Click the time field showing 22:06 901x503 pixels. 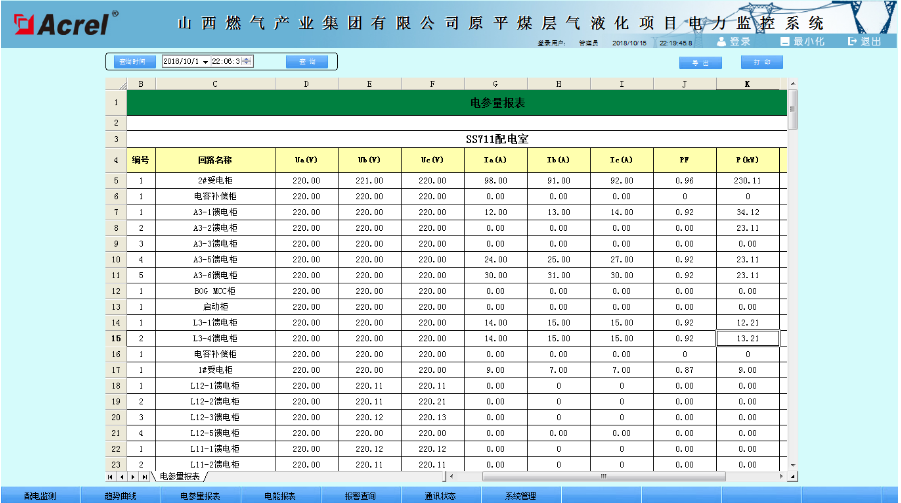226,62
